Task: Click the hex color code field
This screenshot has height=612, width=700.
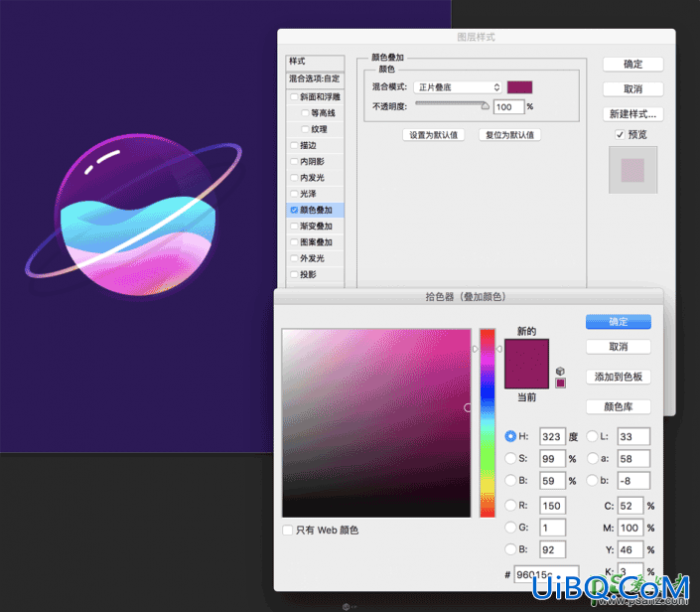Action: [x=546, y=574]
